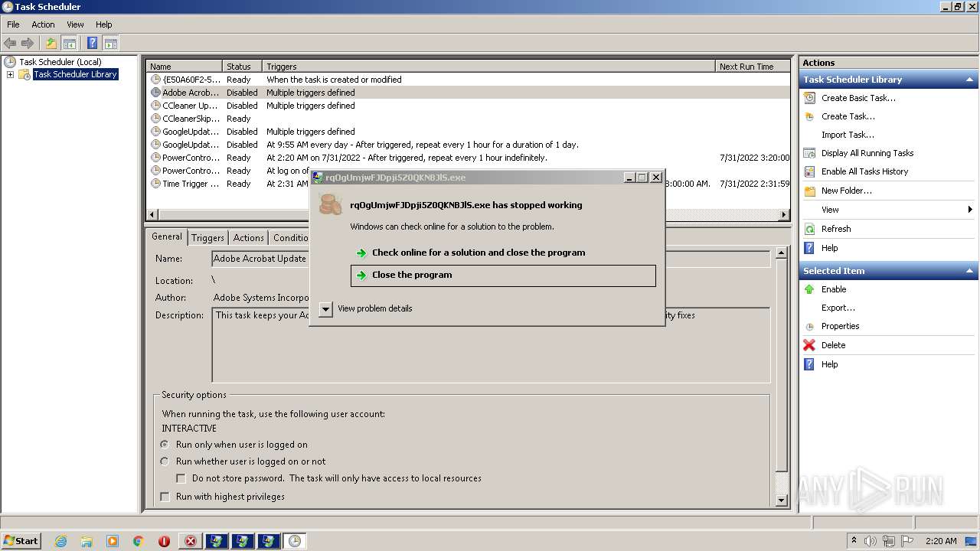Select the Time Trigger task row
This screenshot has height=551, width=980.
point(468,184)
